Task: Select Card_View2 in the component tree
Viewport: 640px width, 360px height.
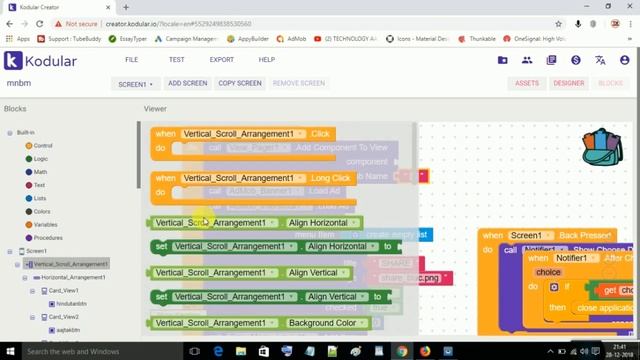Action: 60,317
